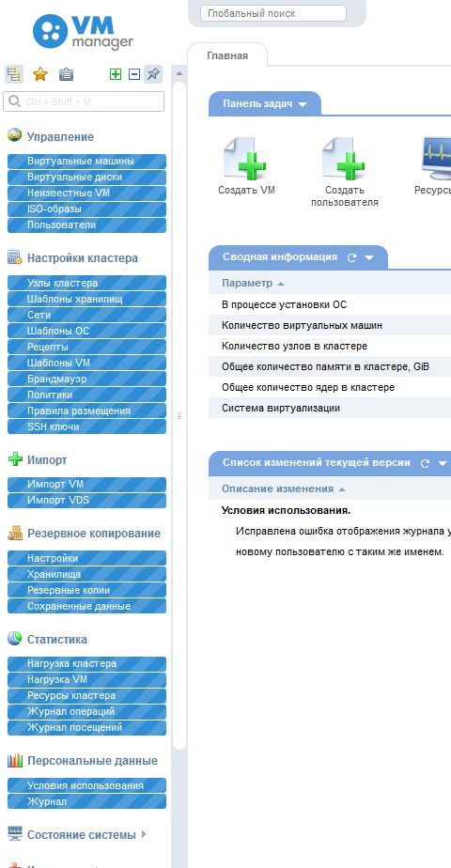Open Хранилища item

pos(86,575)
